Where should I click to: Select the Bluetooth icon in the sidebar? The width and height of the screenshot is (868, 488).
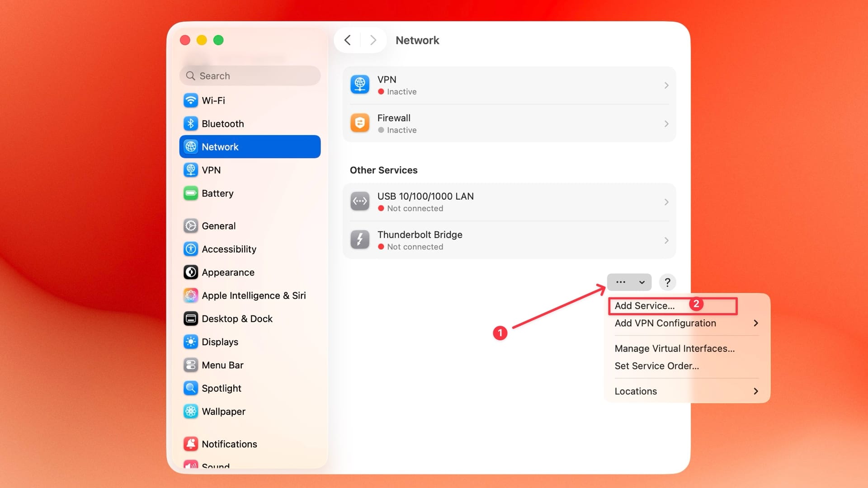click(x=190, y=123)
